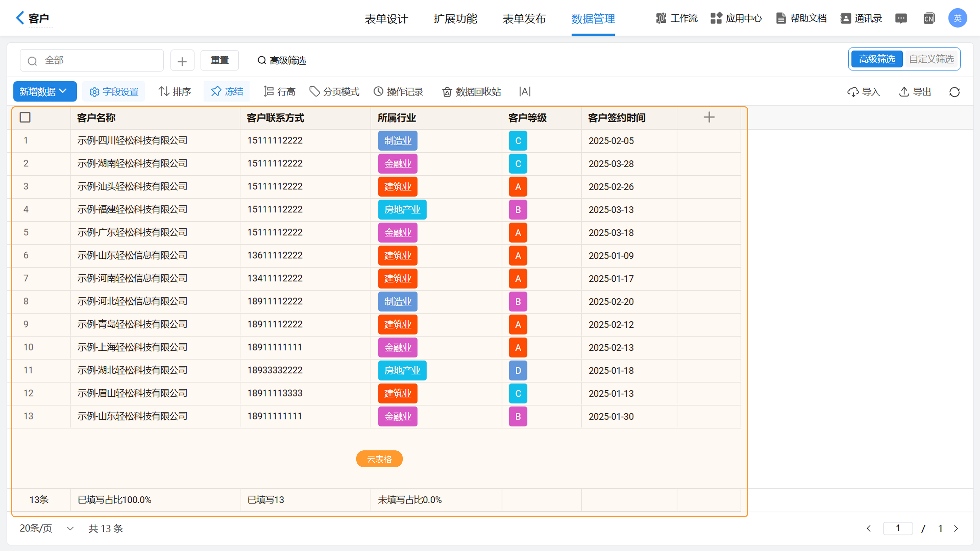The image size is (980, 551).
Task: Open the 排序 sort options
Action: click(x=175, y=91)
